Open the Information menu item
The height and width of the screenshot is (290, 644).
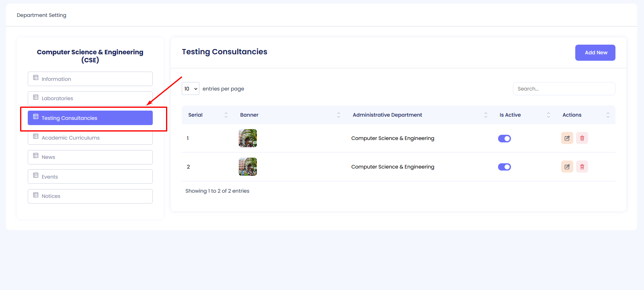(x=90, y=79)
